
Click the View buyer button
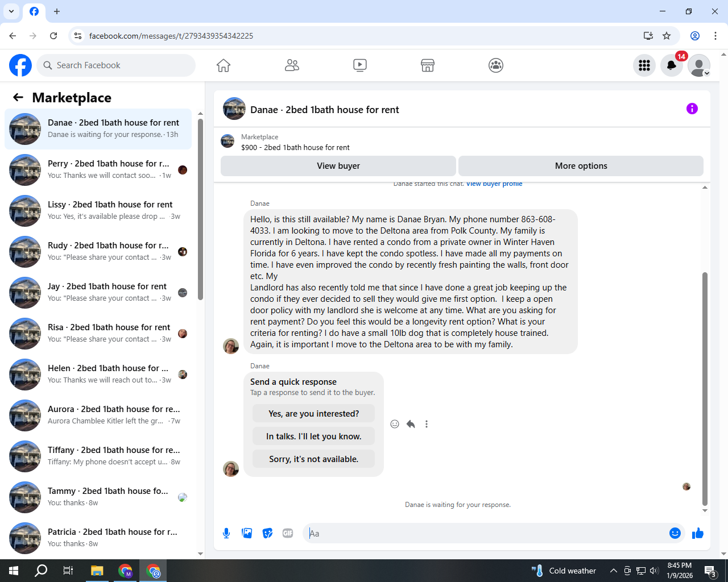[x=338, y=166]
